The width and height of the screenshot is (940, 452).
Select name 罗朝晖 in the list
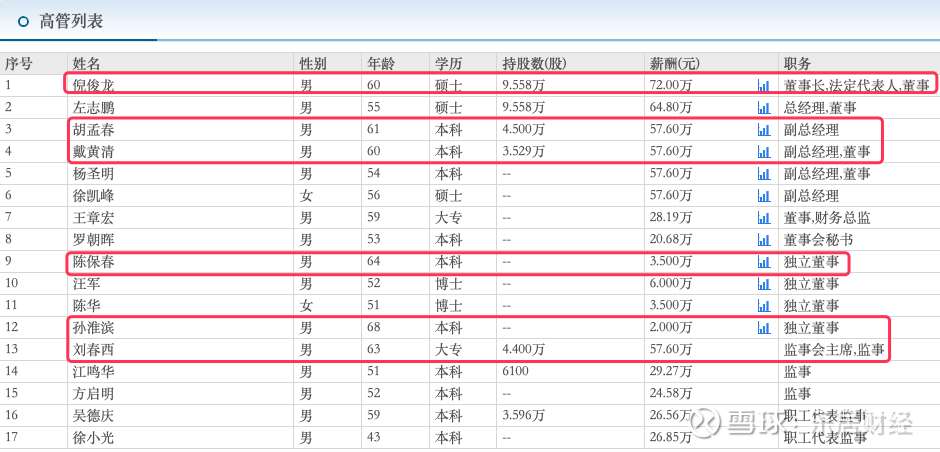pyautogui.click(x=93, y=240)
